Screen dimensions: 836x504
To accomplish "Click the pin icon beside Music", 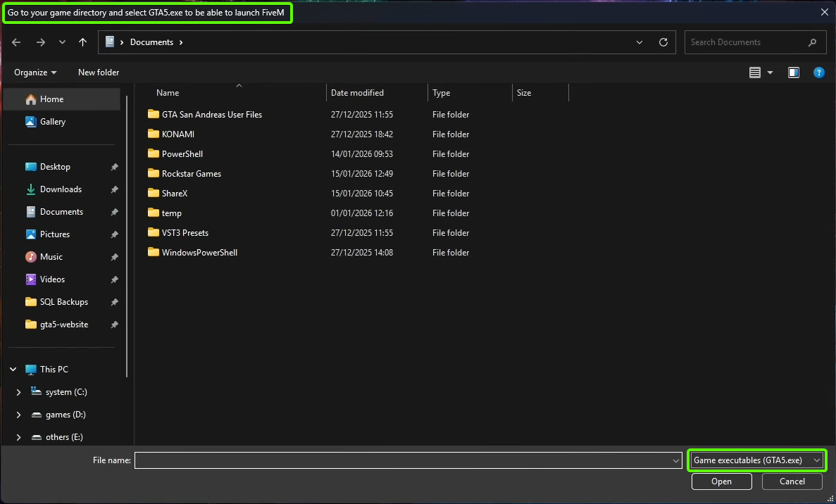I will point(114,257).
